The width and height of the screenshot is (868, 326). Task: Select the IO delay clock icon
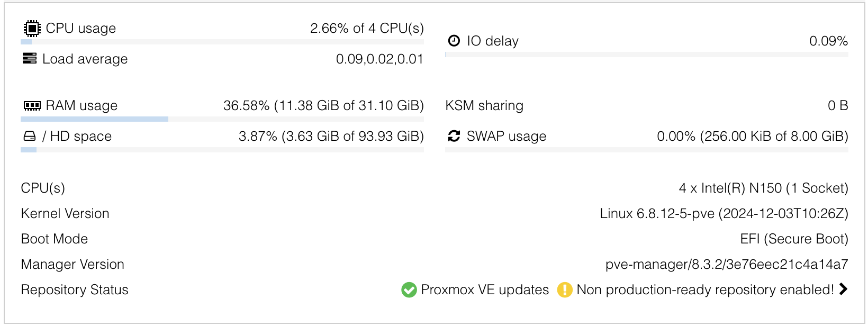click(x=454, y=40)
